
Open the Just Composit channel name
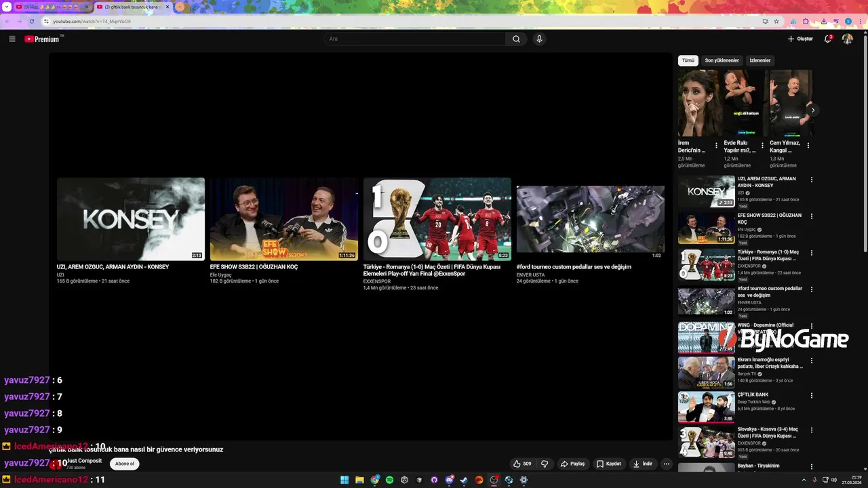[85, 461]
